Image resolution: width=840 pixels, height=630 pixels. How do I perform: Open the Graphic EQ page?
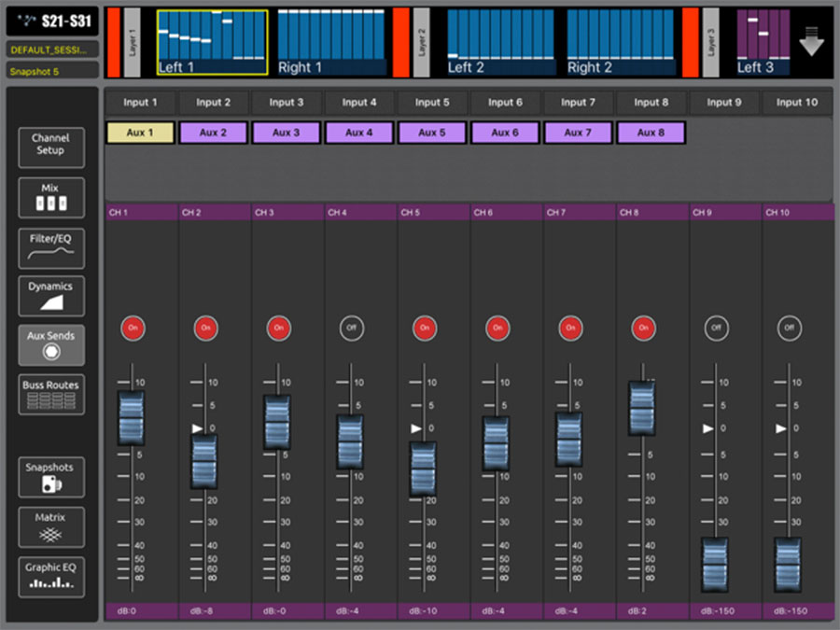coord(51,577)
